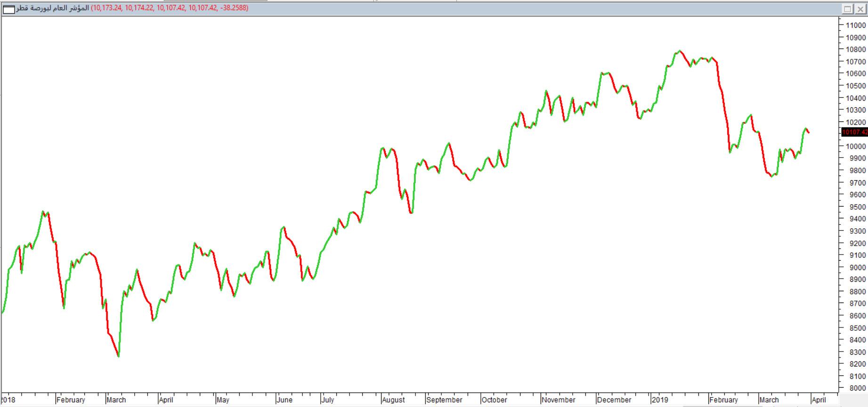Viewport: 868px width, 407px height.
Task: Click the August label on time axis
Action: click(393, 400)
